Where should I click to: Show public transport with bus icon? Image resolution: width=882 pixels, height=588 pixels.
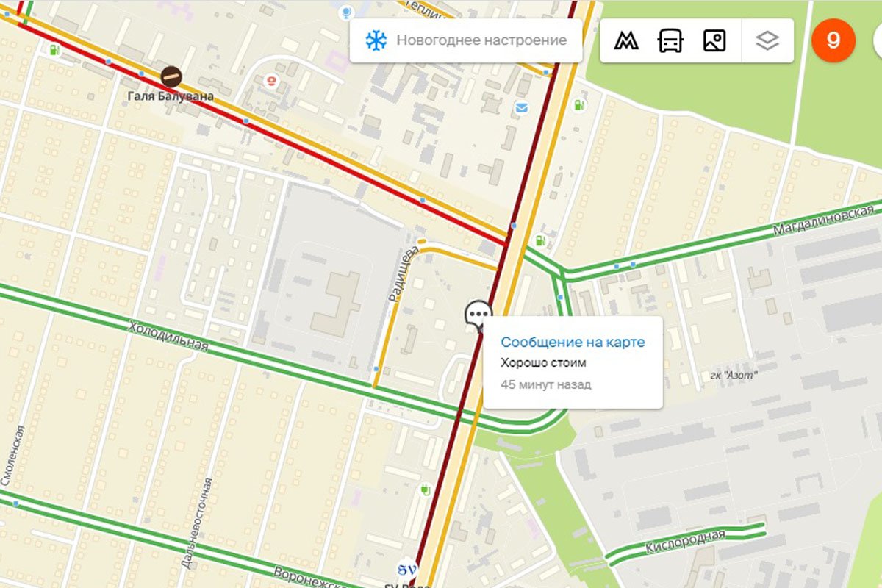pyautogui.click(x=670, y=40)
